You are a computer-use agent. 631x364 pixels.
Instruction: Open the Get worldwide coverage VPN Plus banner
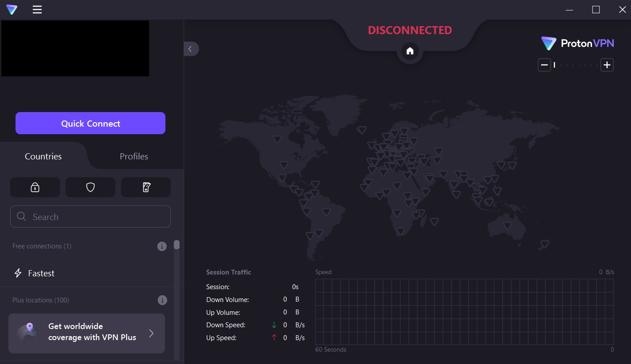pyautogui.click(x=86, y=333)
